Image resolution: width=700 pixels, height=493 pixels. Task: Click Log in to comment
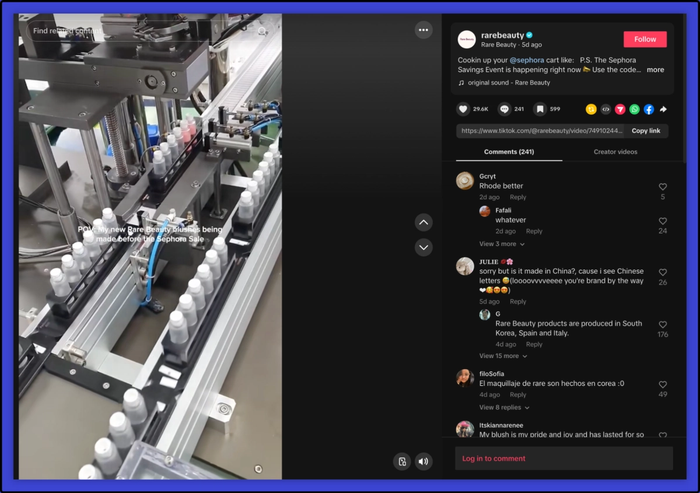494,459
